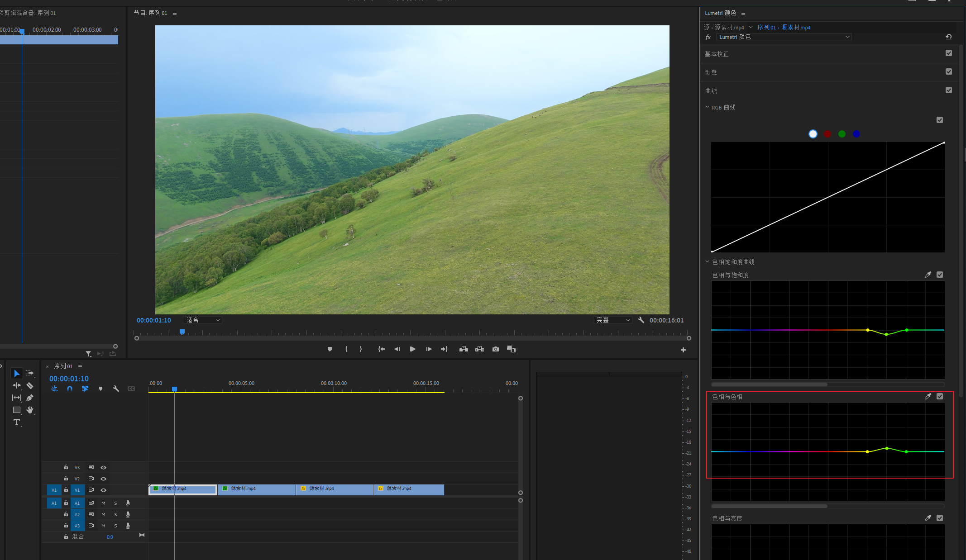Select the Hand tool

pos(30,410)
